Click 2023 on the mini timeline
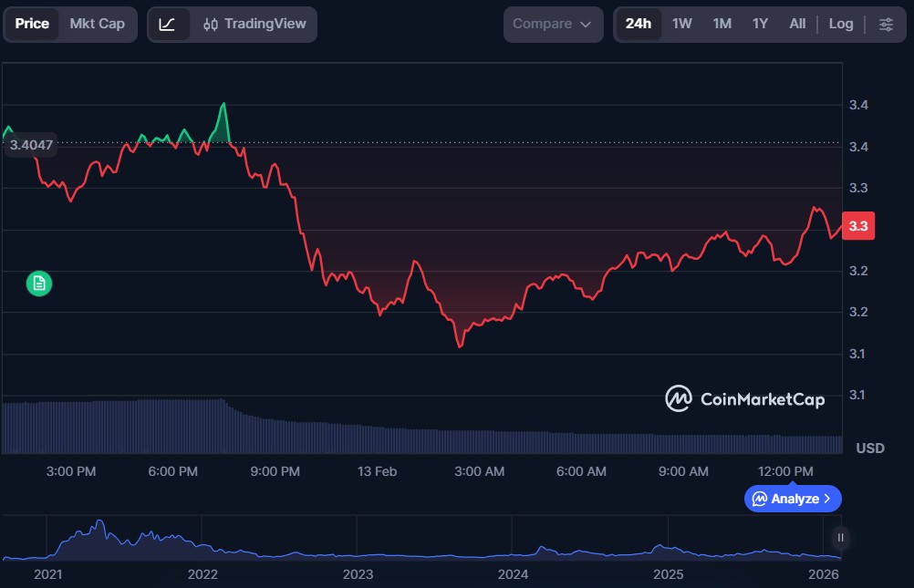The height and width of the screenshot is (588, 914). click(x=358, y=574)
